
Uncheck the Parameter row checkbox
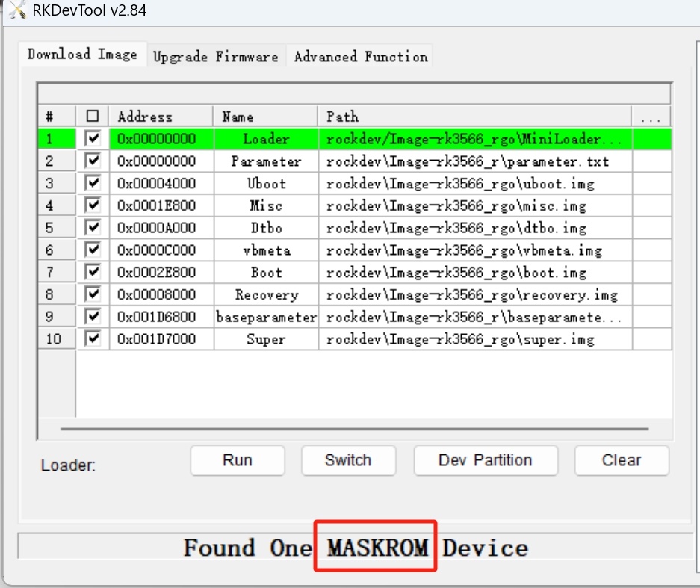[93, 161]
